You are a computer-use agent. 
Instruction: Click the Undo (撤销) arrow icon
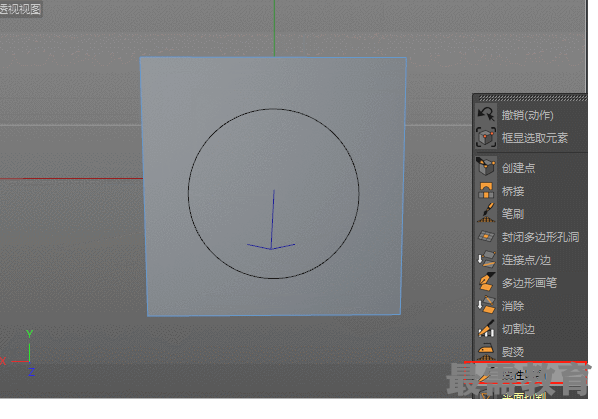486,114
